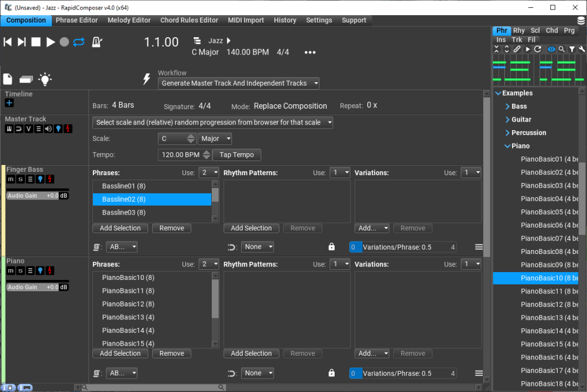Screen dimensions: 587x392
Task: Skip to the next section of the composition
Action: pos(22,42)
